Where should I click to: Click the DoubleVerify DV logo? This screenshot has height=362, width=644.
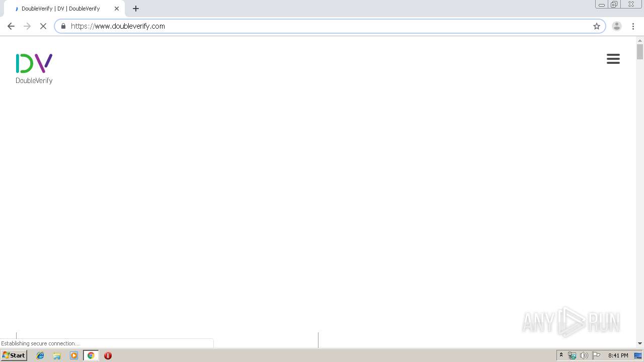pos(34,69)
